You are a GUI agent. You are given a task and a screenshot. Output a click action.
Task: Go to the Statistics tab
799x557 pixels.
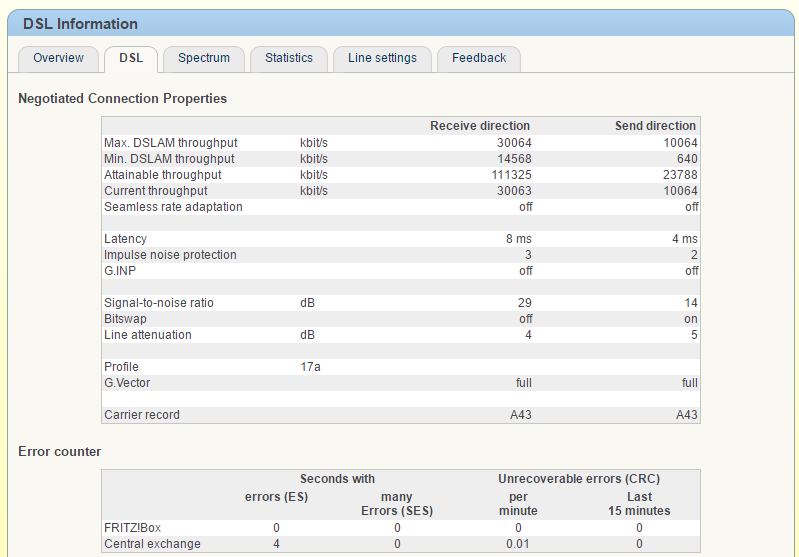pos(289,58)
